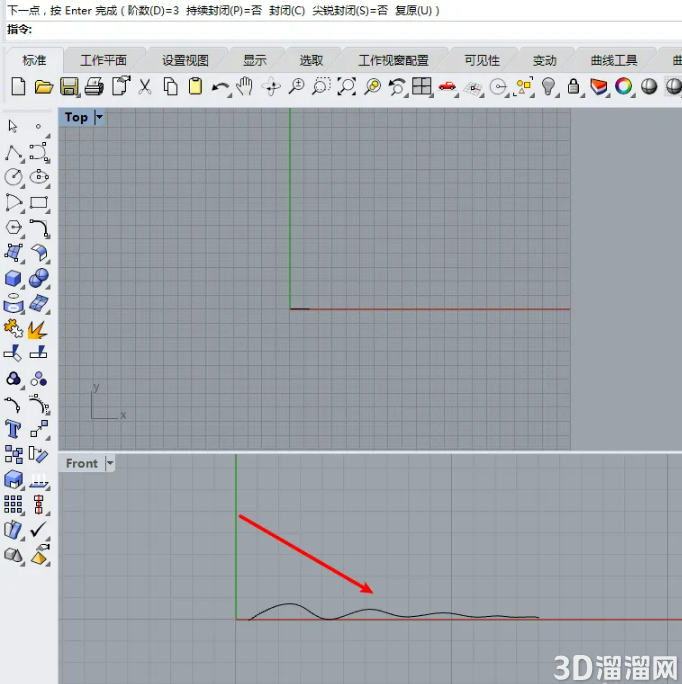
Task: Click the Top viewport title label
Action: click(76, 117)
